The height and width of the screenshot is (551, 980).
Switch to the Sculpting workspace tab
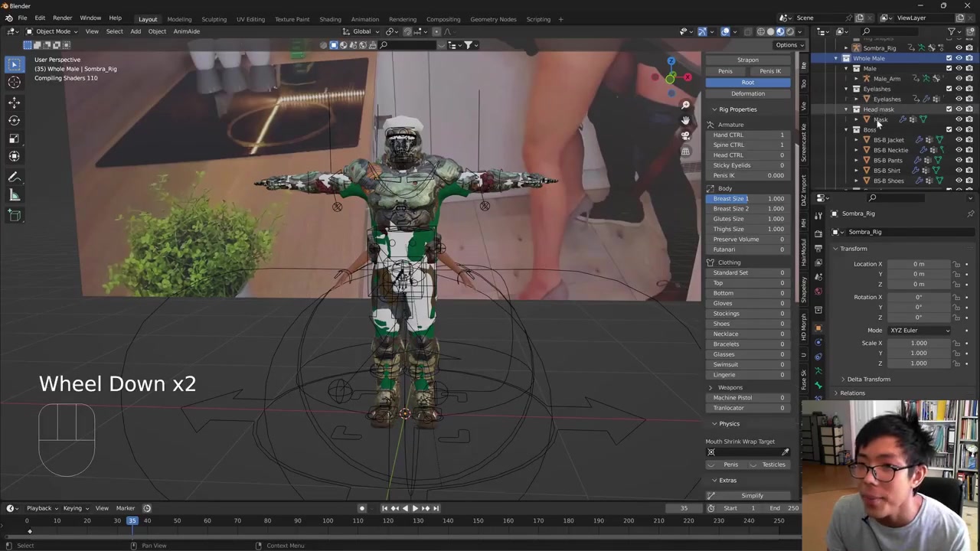pyautogui.click(x=214, y=19)
